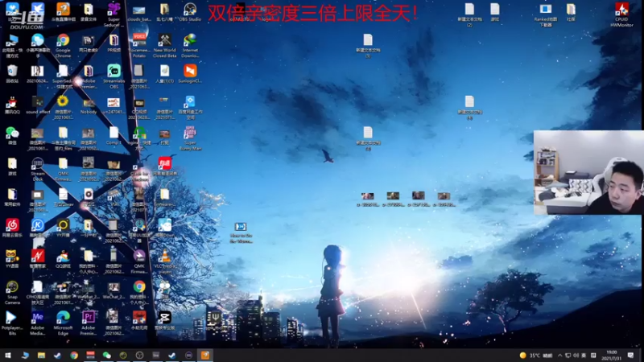Select the PotPlayer 64 Bits icon
Image resolution: width=644 pixels, height=362 pixels.
[x=12, y=323]
